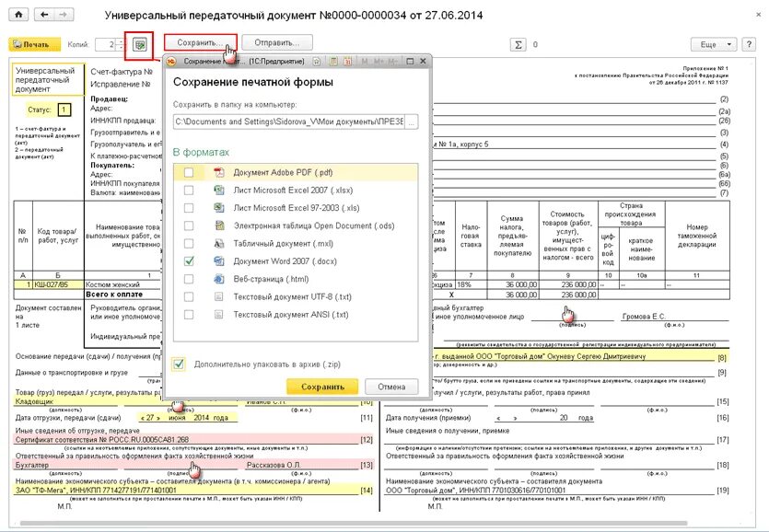Open help with the question mark button
This screenshot has height=532, width=769.
[x=749, y=44]
